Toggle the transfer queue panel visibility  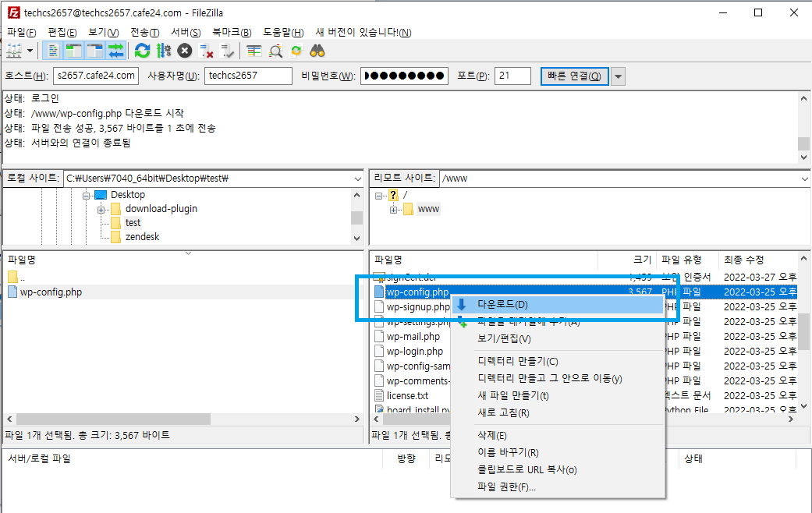tap(115, 50)
